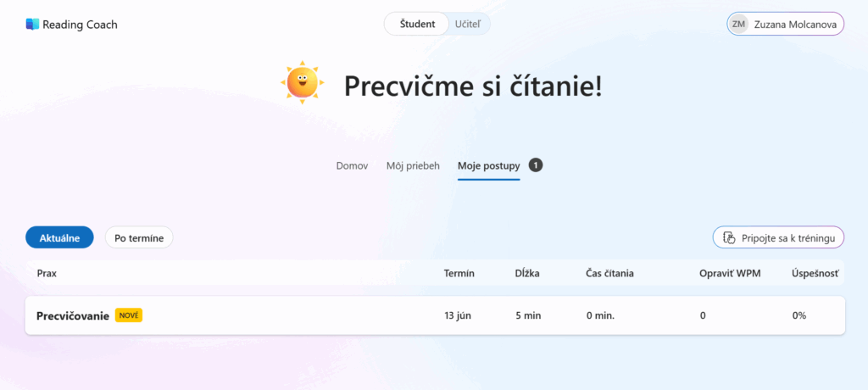868x390 pixels.
Task: Open the notification badge showing 1
Action: [536, 165]
